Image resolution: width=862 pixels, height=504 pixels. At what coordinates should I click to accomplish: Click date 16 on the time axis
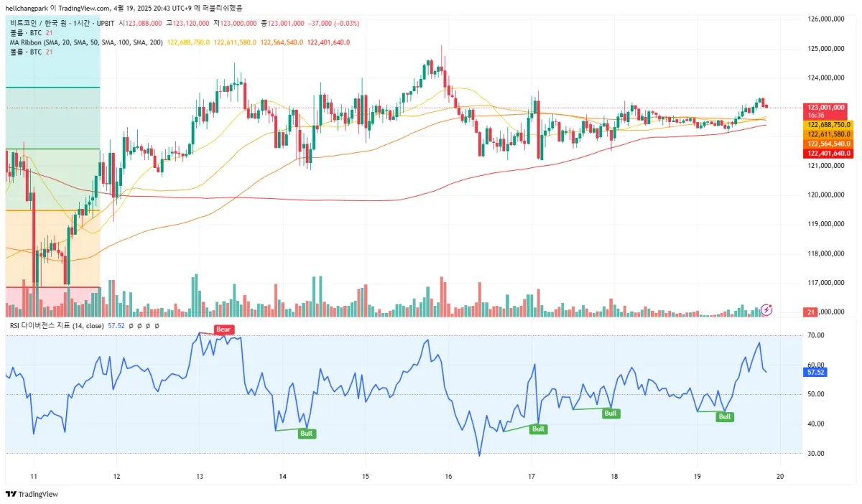(448, 476)
